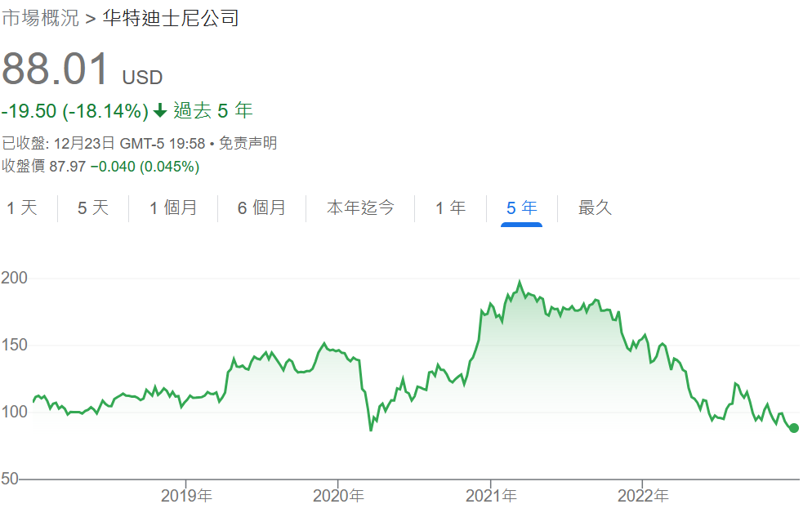Show the 1 個月 chart range

click(x=173, y=207)
